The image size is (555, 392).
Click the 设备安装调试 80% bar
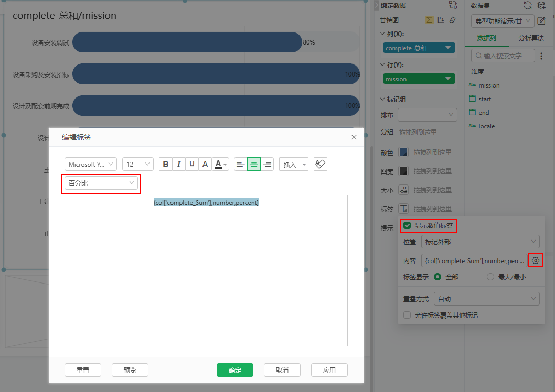[187, 42]
